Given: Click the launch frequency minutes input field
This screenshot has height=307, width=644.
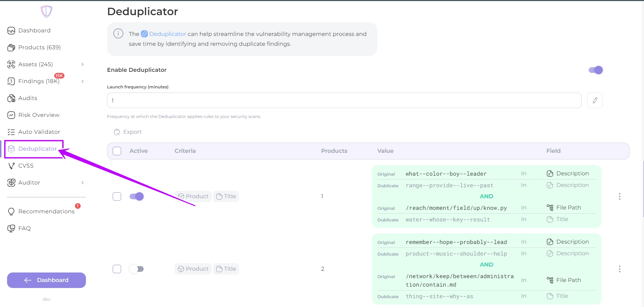Looking at the screenshot, I should (x=344, y=100).
